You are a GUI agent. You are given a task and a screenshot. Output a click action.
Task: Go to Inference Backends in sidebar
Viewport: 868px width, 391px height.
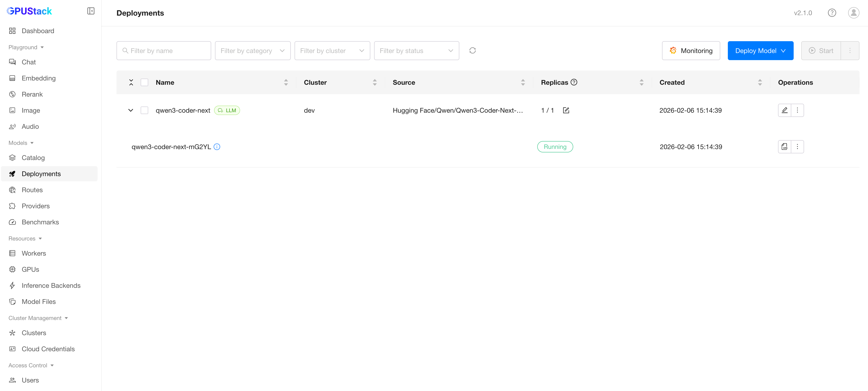pos(51,286)
